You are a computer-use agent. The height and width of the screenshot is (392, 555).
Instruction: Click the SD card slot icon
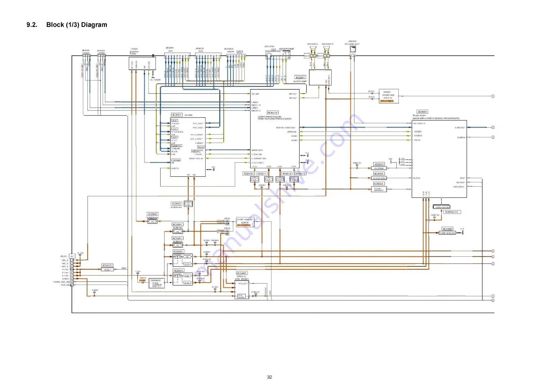click(x=353, y=48)
